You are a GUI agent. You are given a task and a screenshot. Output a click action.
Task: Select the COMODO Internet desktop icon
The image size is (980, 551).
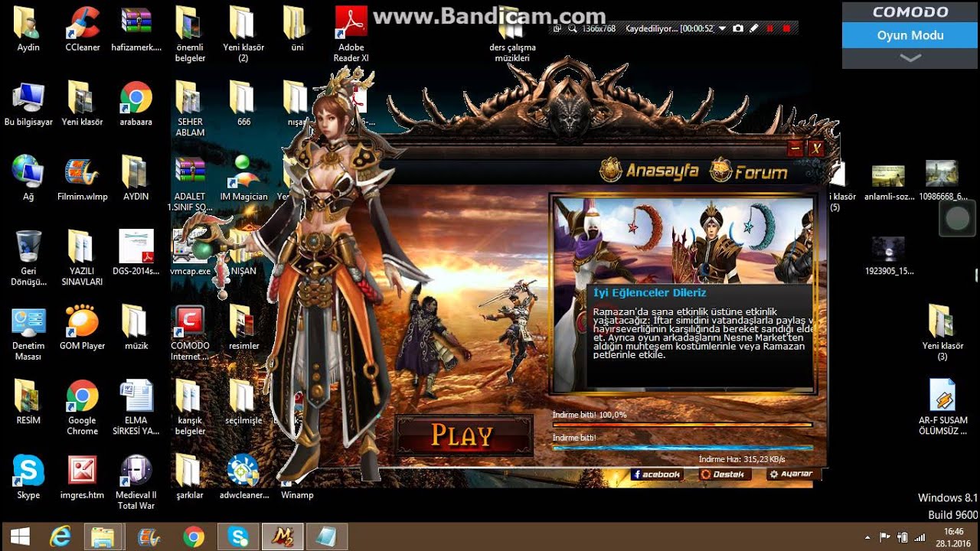tap(190, 333)
